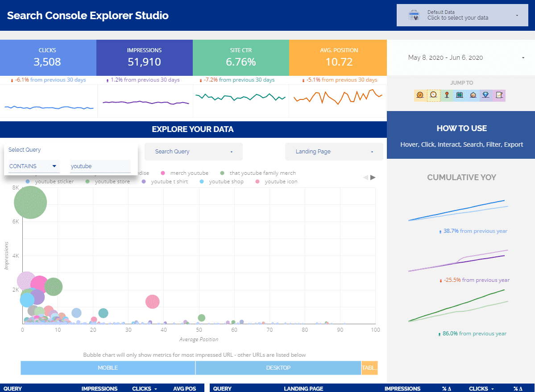Click the query text field containing 'youtube'

click(100, 166)
